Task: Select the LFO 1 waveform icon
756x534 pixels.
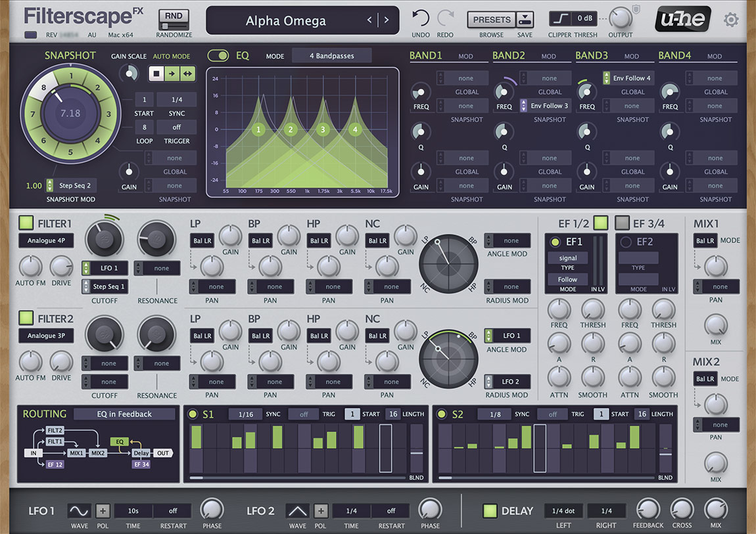Action: click(x=78, y=510)
